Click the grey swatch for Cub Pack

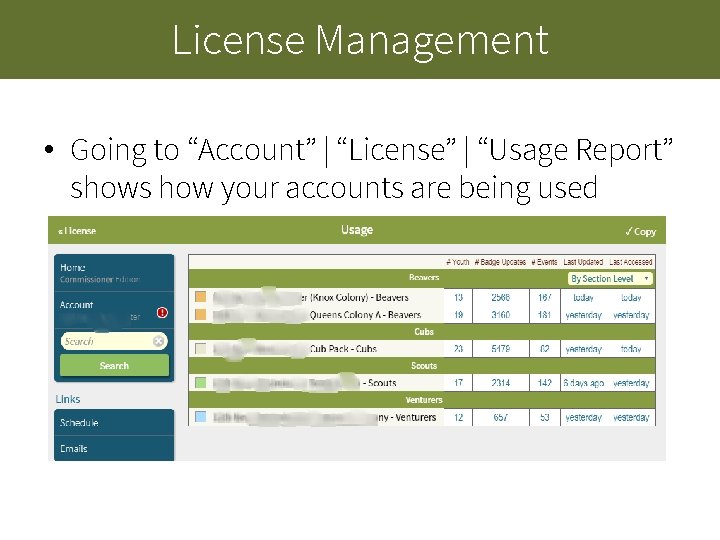tap(201, 349)
